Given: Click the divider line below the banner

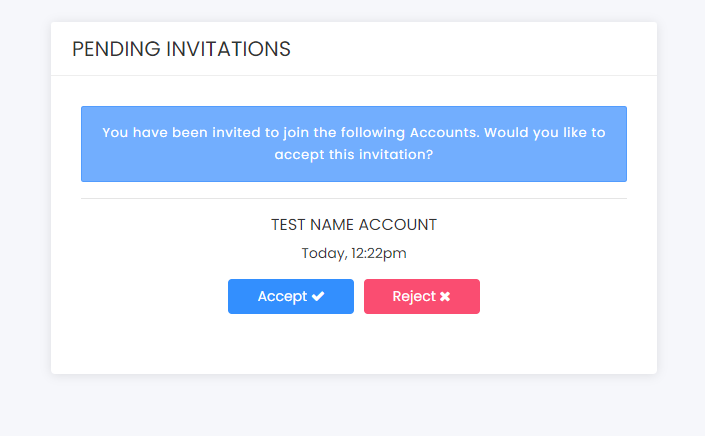Looking at the screenshot, I should 354,198.
